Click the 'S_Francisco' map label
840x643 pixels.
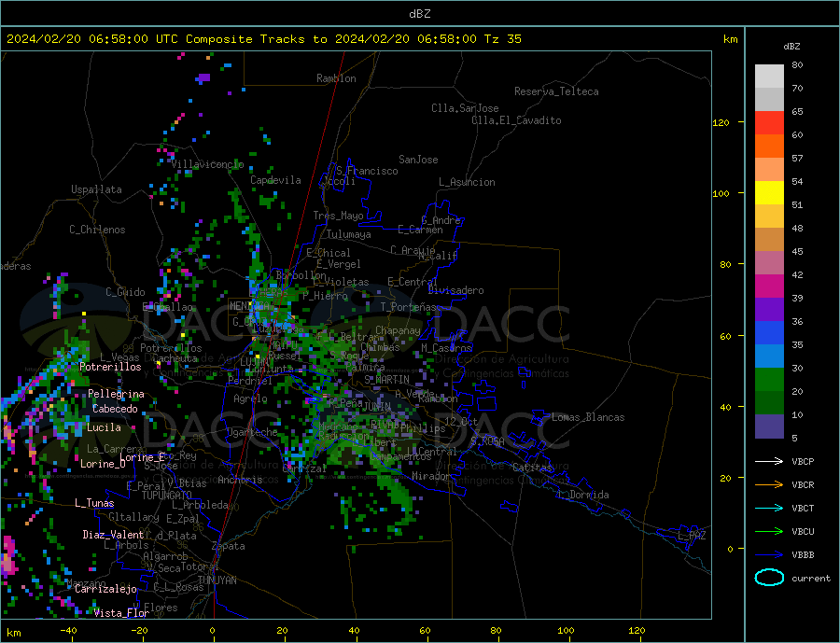pyautogui.click(x=367, y=171)
